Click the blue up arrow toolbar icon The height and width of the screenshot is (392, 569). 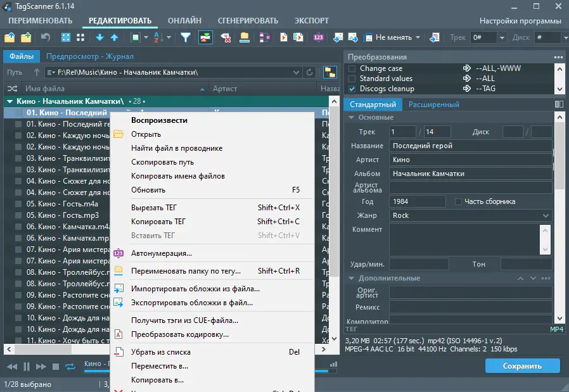(x=114, y=37)
